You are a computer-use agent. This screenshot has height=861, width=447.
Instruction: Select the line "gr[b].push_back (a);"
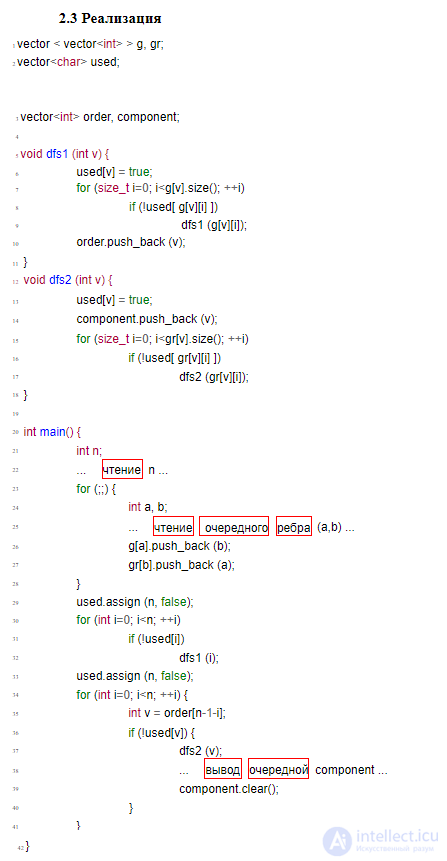(181, 564)
